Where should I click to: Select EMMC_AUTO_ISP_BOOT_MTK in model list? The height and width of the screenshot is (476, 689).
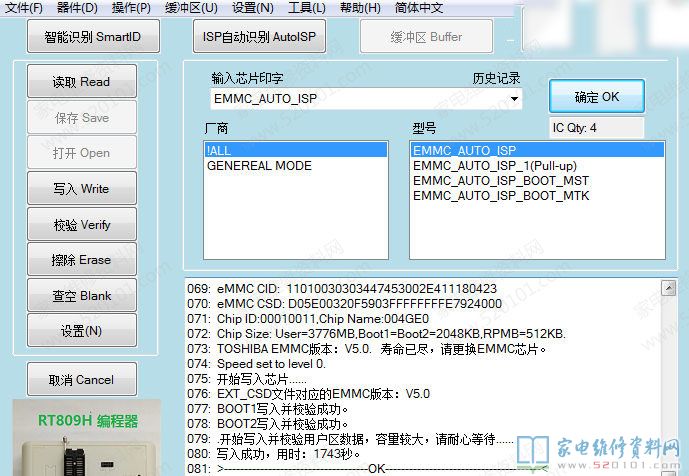[x=500, y=195]
